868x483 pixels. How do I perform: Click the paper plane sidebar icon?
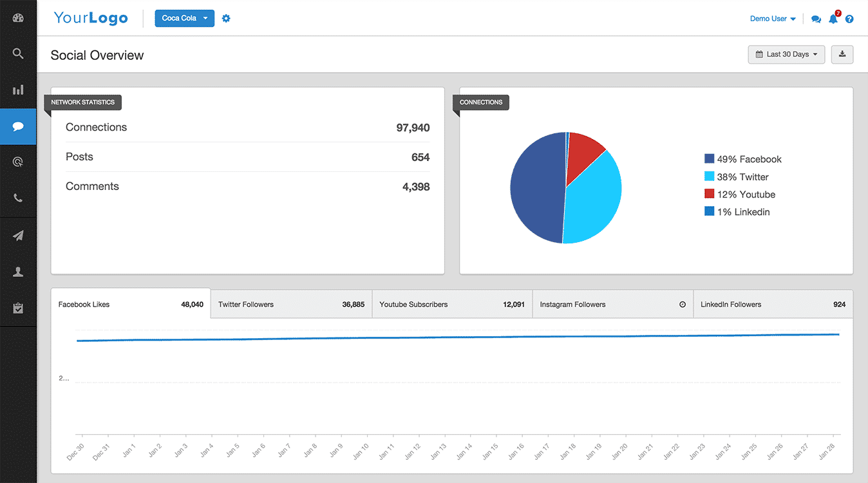click(x=18, y=236)
